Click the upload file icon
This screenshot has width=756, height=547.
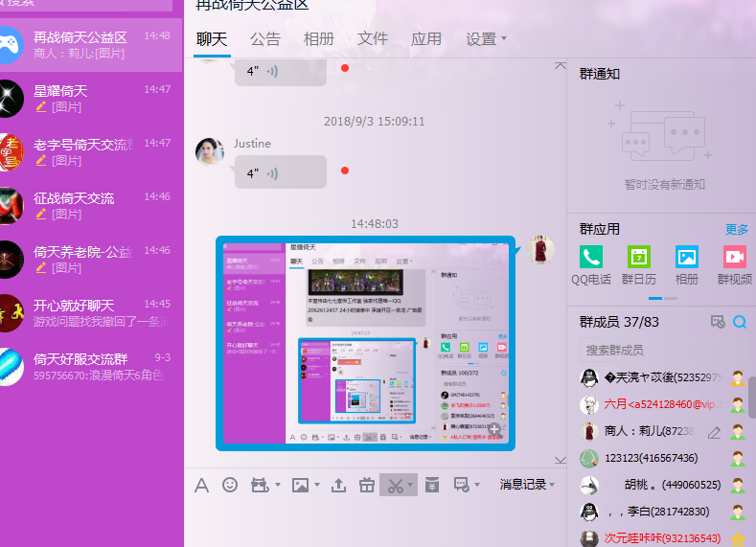point(338,485)
